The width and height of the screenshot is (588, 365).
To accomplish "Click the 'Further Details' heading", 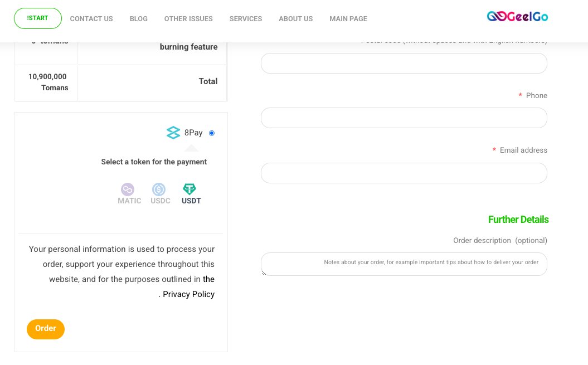I will (x=518, y=220).
